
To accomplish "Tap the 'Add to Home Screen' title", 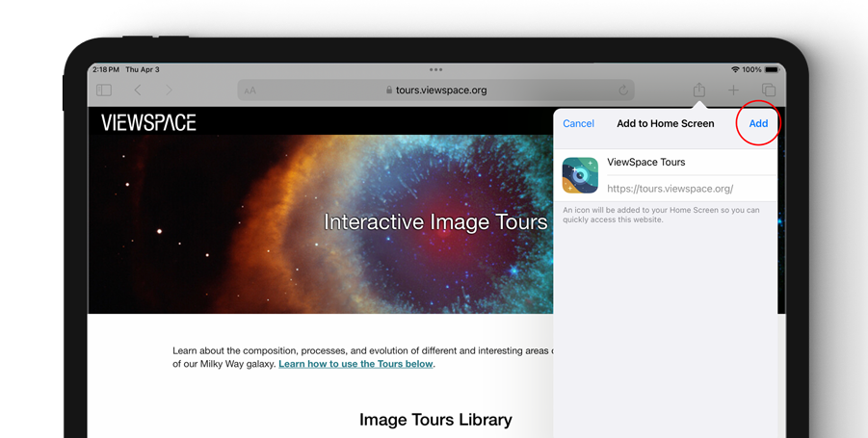I will 666,123.
